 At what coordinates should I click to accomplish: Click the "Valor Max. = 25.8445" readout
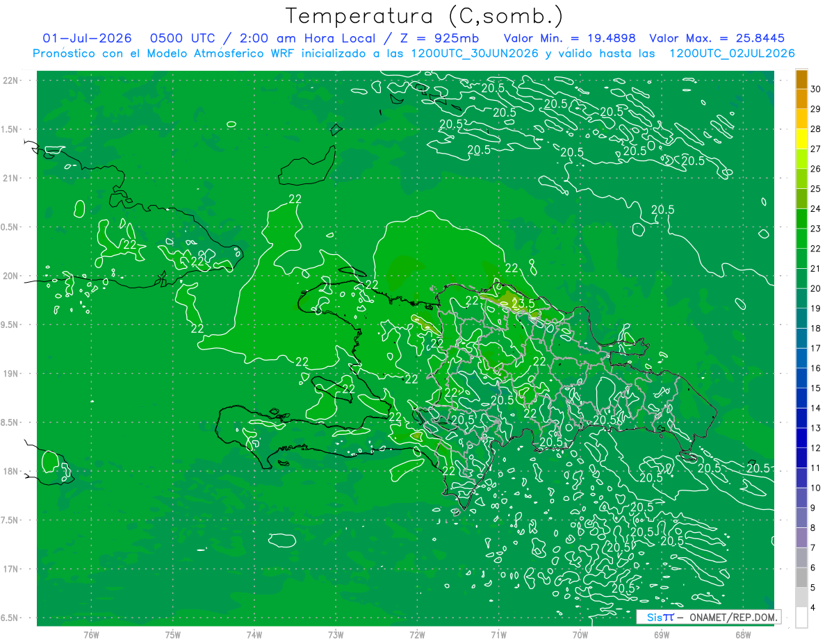717,38
